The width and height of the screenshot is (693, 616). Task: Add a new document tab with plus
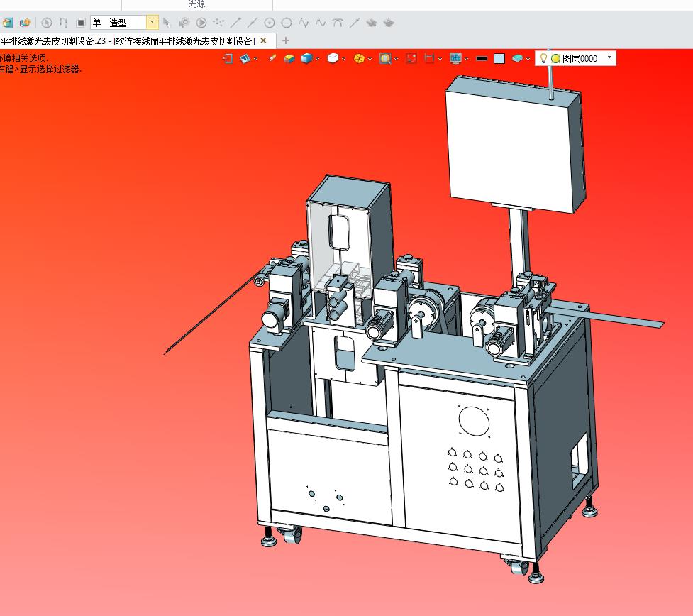tap(286, 40)
